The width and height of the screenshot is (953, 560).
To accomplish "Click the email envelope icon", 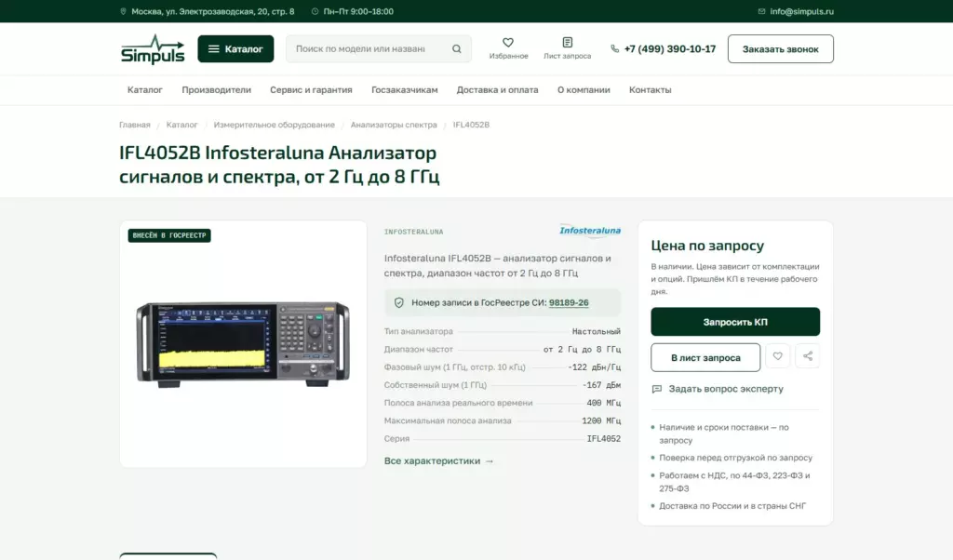I will point(761,11).
